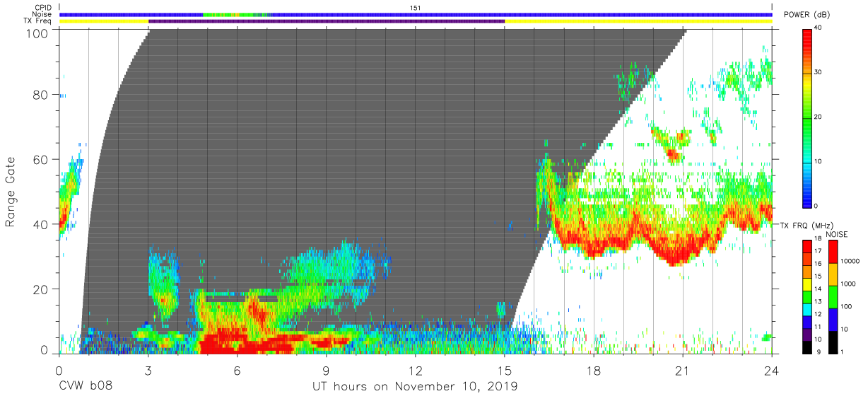Click the 20 label on POWER colorbar

coord(818,117)
